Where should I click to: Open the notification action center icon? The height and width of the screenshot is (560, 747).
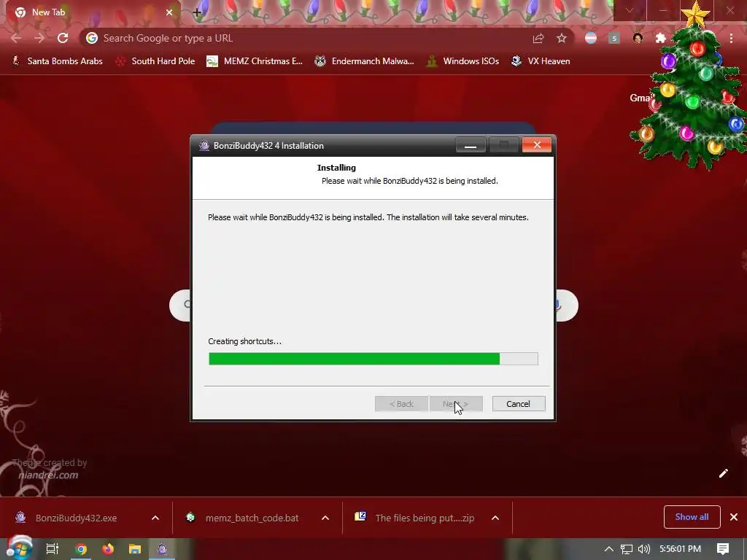pos(723,549)
